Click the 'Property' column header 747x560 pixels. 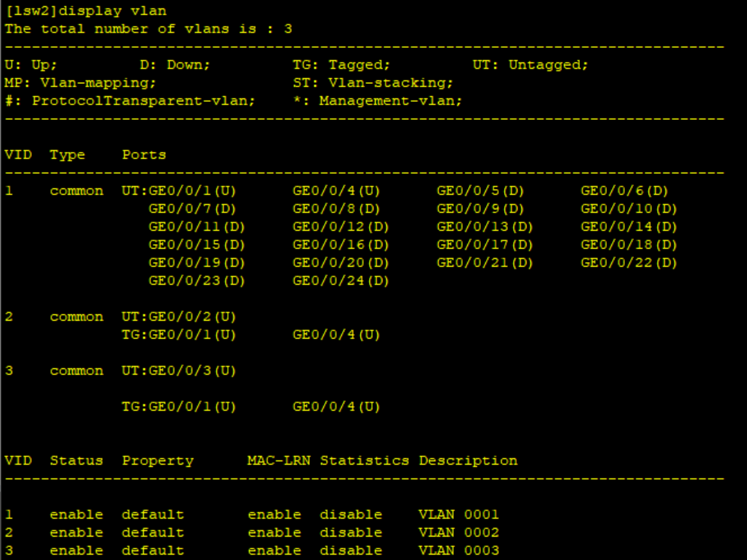(x=157, y=460)
